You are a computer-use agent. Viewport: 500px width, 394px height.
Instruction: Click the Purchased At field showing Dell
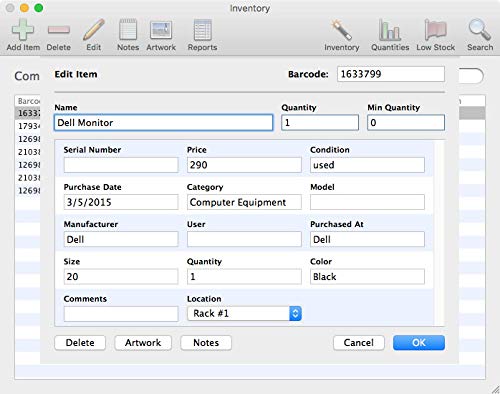(x=367, y=239)
